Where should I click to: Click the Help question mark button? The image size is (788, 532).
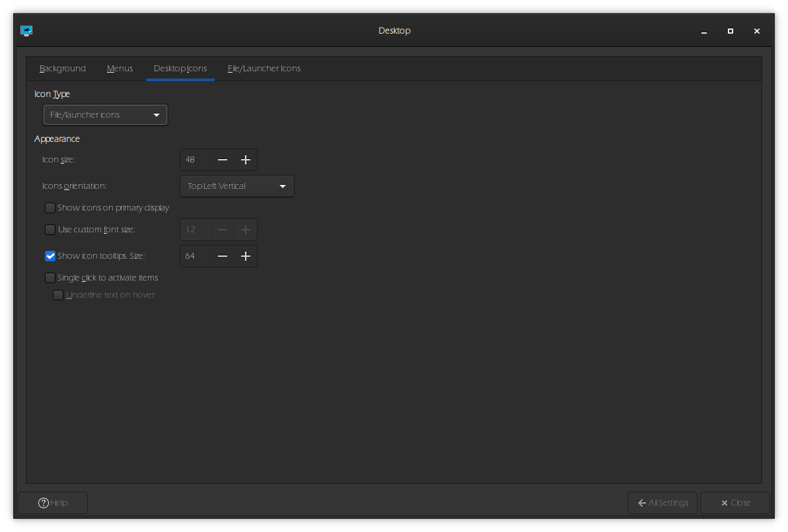point(53,503)
